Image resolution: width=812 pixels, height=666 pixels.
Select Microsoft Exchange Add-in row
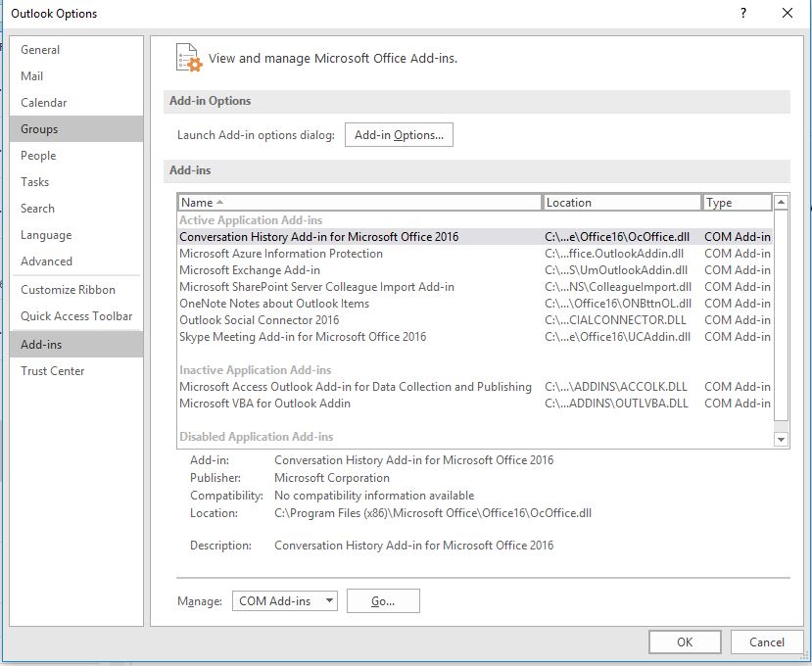tap(475, 269)
